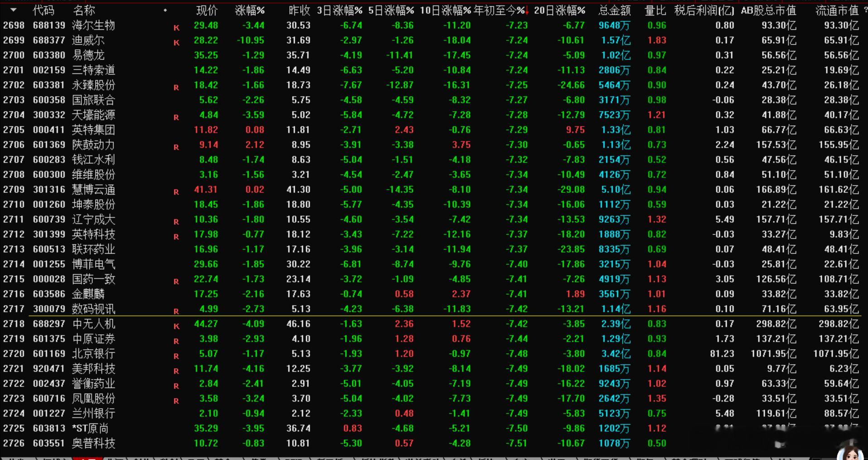Click stock code 300332
The image size is (868, 460).
pos(49,115)
